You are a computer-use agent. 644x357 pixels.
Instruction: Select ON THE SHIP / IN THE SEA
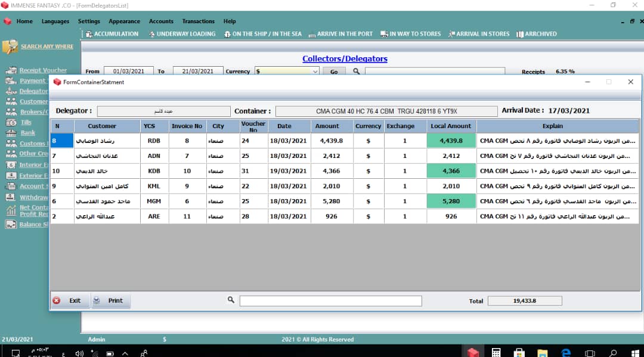tap(263, 34)
